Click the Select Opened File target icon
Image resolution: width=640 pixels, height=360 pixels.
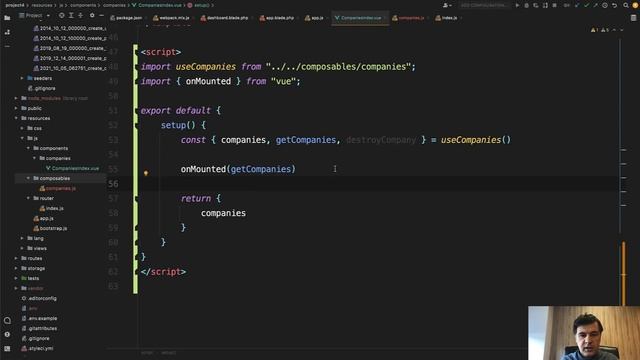[62, 16]
